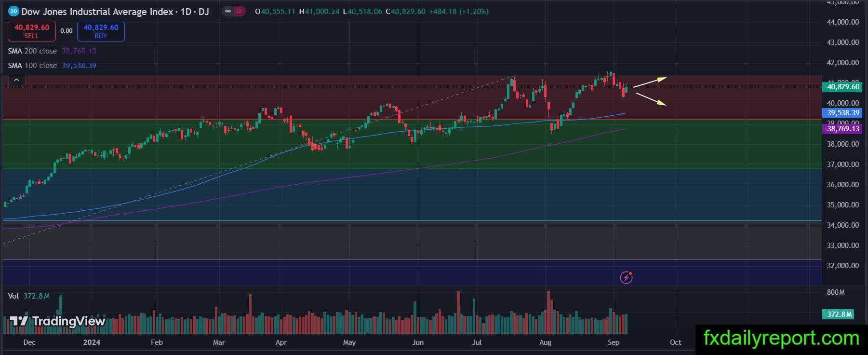
Task: Click the Apr label on time axis
Action: click(x=281, y=342)
